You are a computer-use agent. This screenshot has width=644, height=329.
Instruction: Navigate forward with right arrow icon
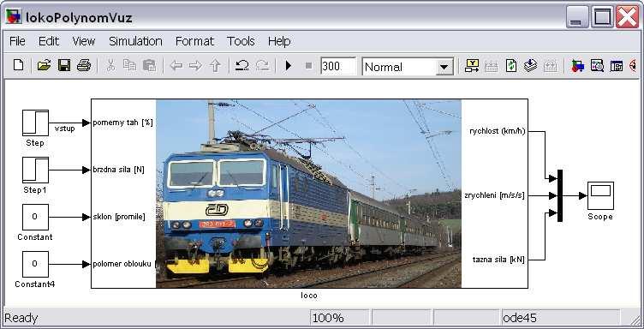[195, 66]
